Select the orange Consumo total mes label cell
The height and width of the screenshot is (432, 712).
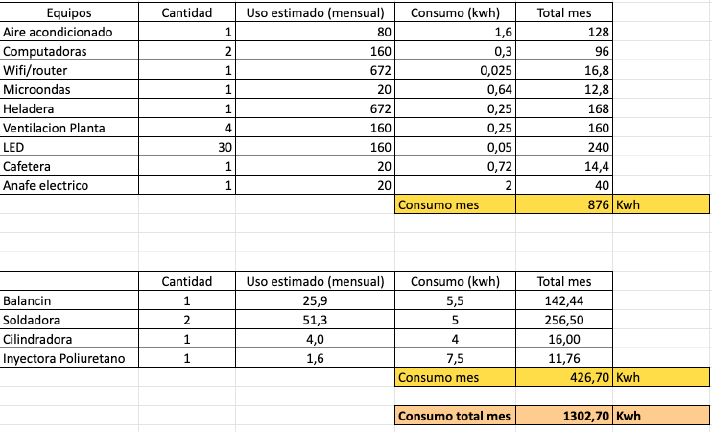455,416
